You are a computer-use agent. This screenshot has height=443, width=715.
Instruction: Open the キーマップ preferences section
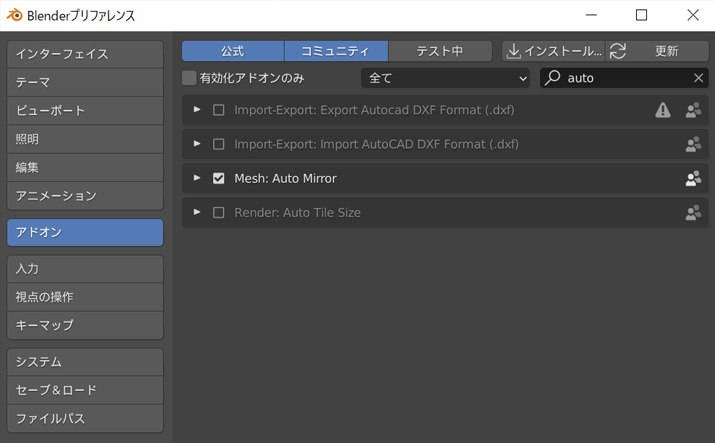tap(85, 325)
